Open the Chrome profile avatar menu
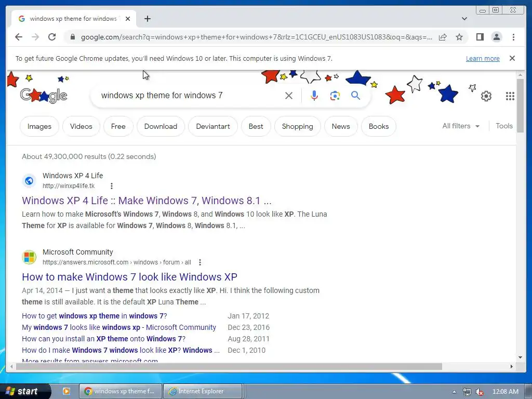Viewport: 532px width, 399px height. pyautogui.click(x=496, y=37)
